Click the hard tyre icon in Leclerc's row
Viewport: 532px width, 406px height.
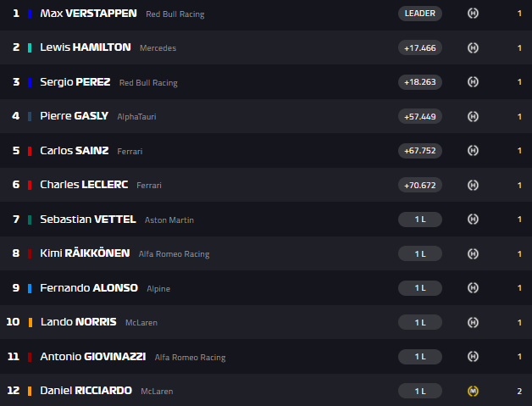pyautogui.click(x=473, y=185)
